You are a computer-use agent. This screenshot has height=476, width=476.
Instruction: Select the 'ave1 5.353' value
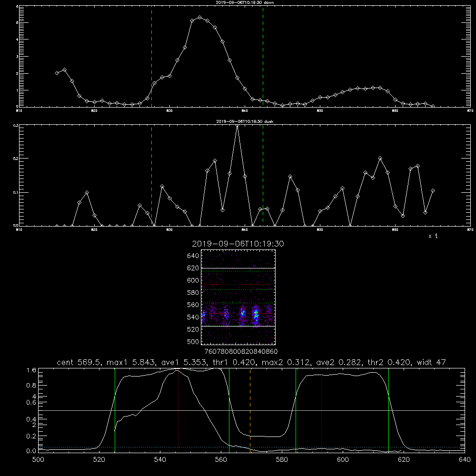tap(184, 362)
